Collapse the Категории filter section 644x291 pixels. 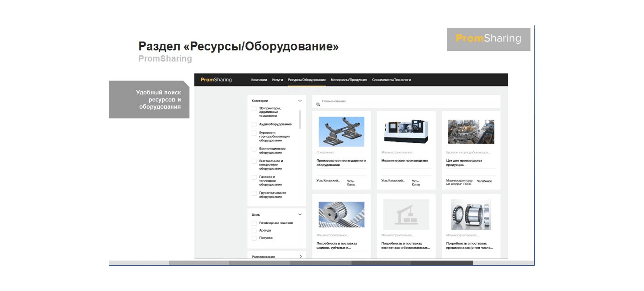pyautogui.click(x=300, y=101)
